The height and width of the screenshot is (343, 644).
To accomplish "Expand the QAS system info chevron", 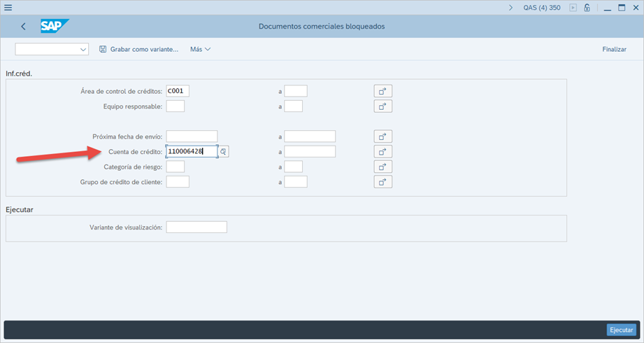I will [x=510, y=8].
